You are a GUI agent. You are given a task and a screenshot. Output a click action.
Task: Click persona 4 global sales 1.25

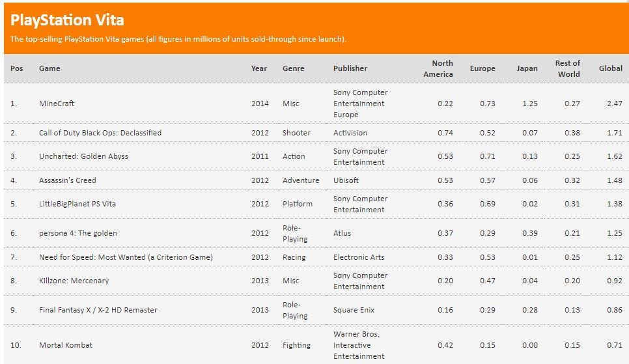tap(615, 233)
